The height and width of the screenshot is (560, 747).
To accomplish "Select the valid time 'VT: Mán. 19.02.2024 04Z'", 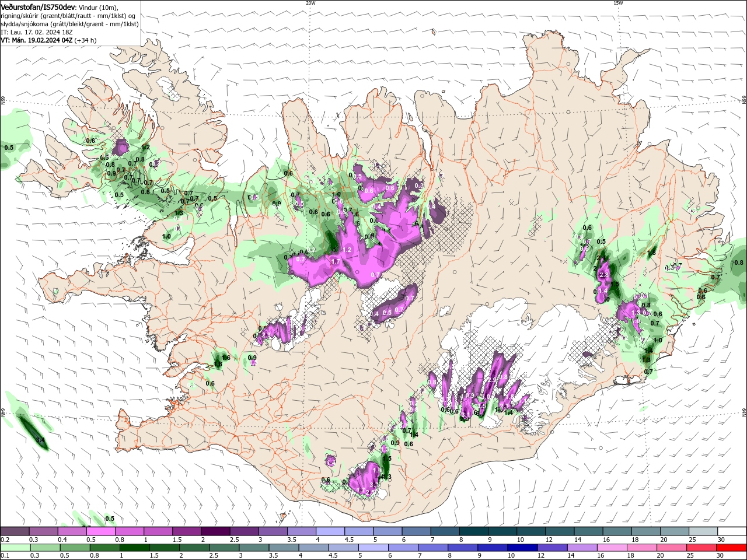I will pos(37,40).
